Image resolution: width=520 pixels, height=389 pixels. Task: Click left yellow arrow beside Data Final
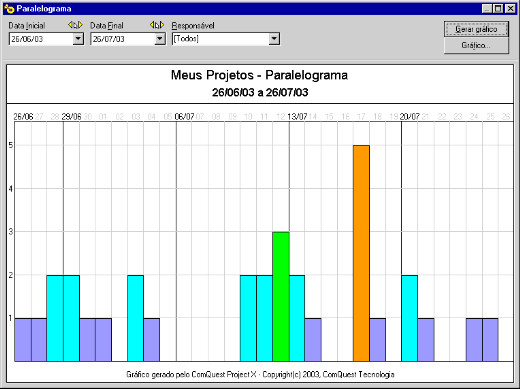pyautogui.click(x=152, y=25)
